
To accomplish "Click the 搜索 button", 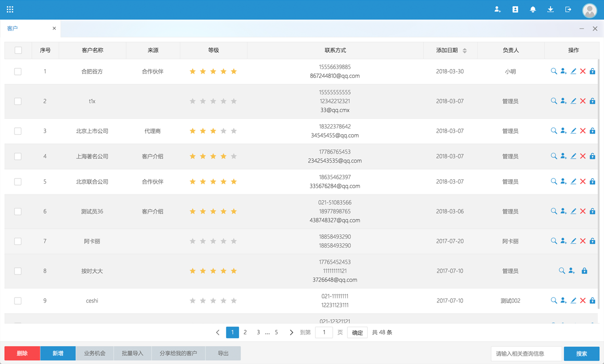I will pos(582,354).
